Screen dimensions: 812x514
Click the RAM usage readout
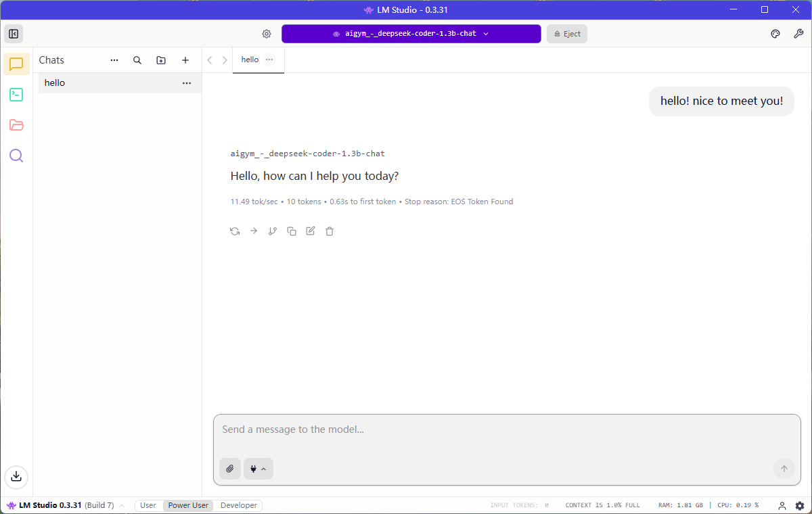pos(681,505)
